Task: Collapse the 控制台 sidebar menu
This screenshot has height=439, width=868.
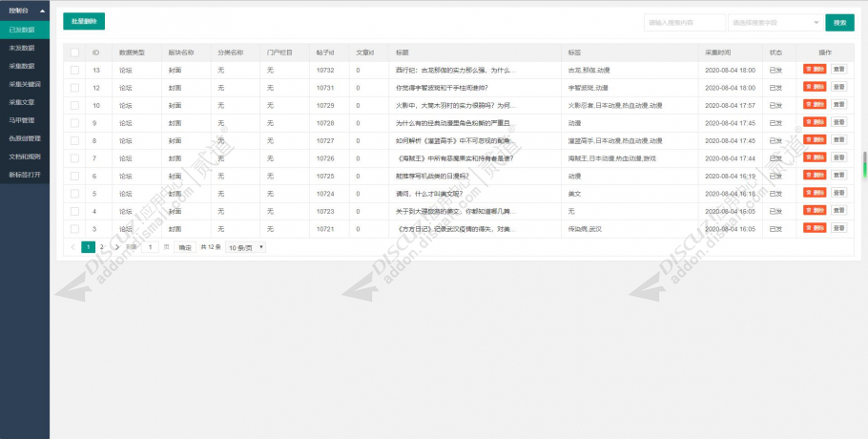Action: [24, 10]
